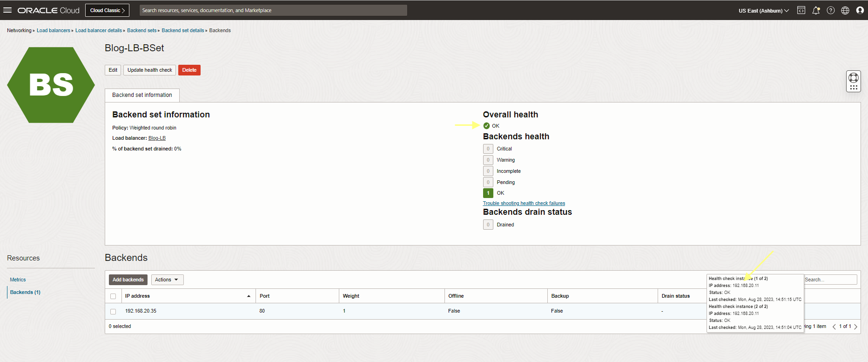Open the hamburger navigation menu
Screen dimensions: 868x362
7,10
